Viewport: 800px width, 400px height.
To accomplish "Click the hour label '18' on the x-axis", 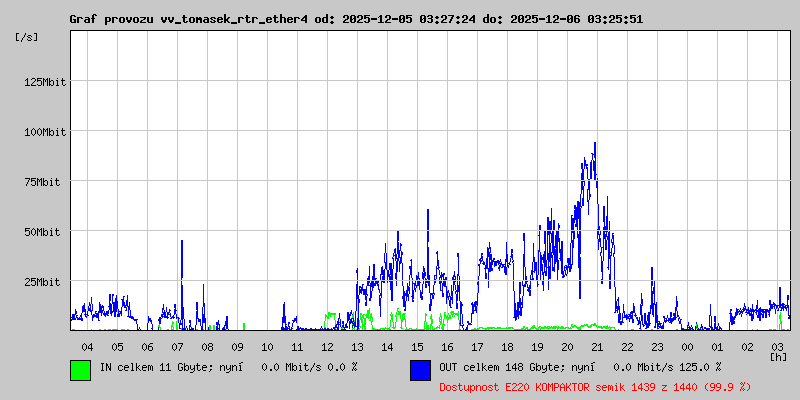I will [507, 347].
